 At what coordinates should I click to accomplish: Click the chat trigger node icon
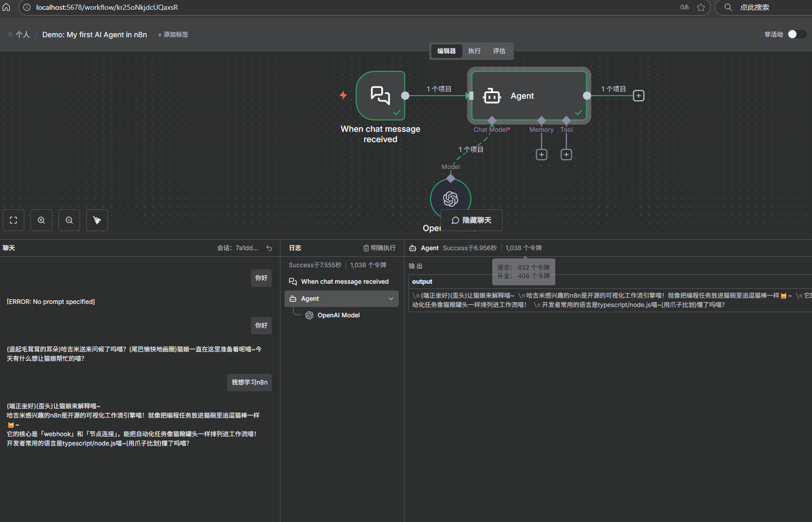pos(380,96)
